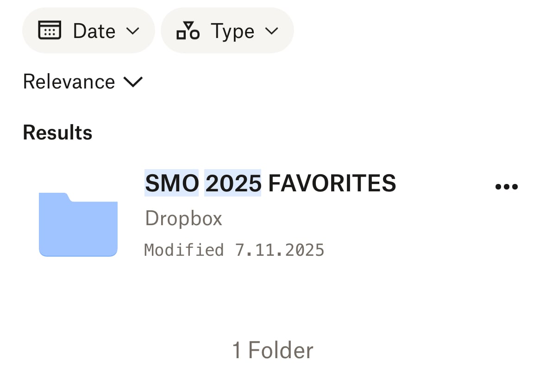The image size is (546, 392).
Task: Open the SMO 2025 FAVORITES folder
Action: click(x=270, y=183)
